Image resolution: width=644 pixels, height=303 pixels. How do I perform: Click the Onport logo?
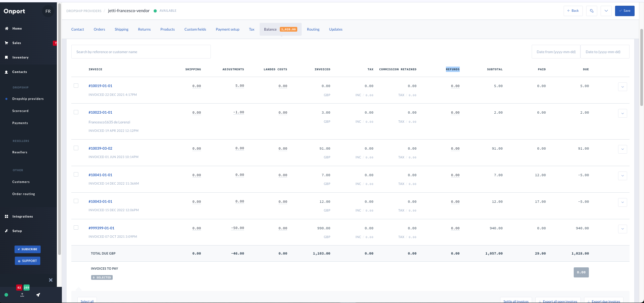[x=14, y=11]
